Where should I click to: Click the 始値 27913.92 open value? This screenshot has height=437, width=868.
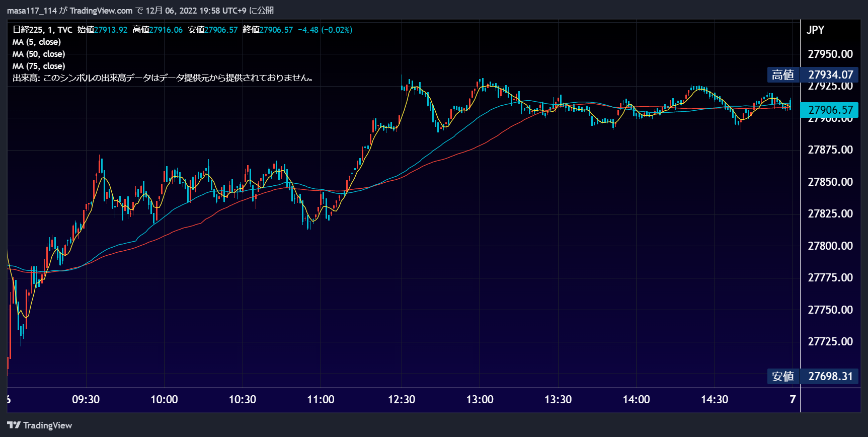103,30
